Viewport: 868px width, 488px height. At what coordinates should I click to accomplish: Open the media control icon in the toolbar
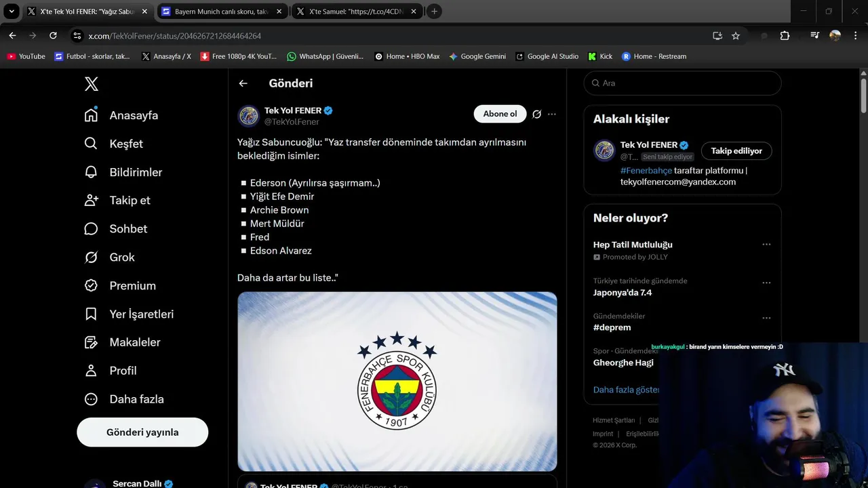coord(815,36)
